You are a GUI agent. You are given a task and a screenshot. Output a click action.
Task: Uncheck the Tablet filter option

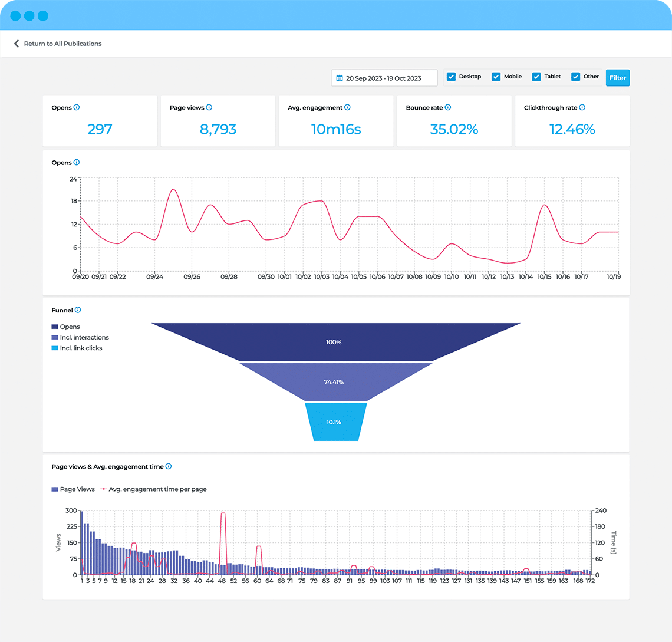(536, 77)
